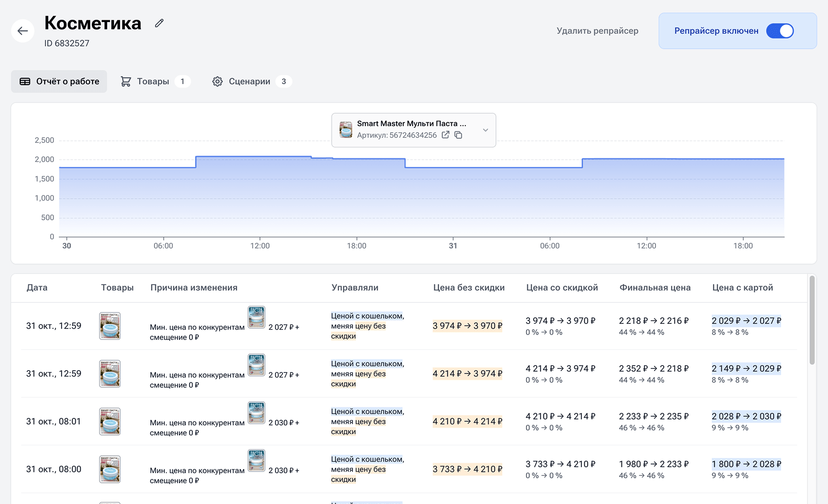Click the pencil icon to rename Косметика
This screenshot has width=828, height=504.
point(159,23)
